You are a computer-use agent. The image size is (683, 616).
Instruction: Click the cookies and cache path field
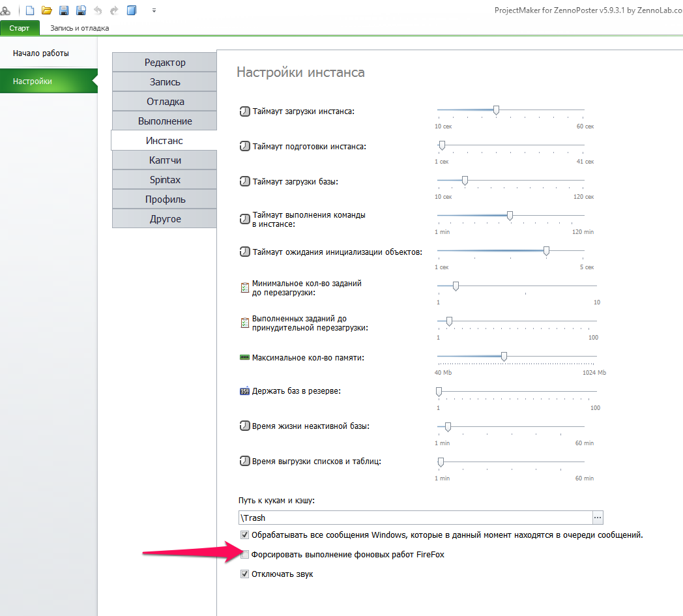click(x=415, y=518)
